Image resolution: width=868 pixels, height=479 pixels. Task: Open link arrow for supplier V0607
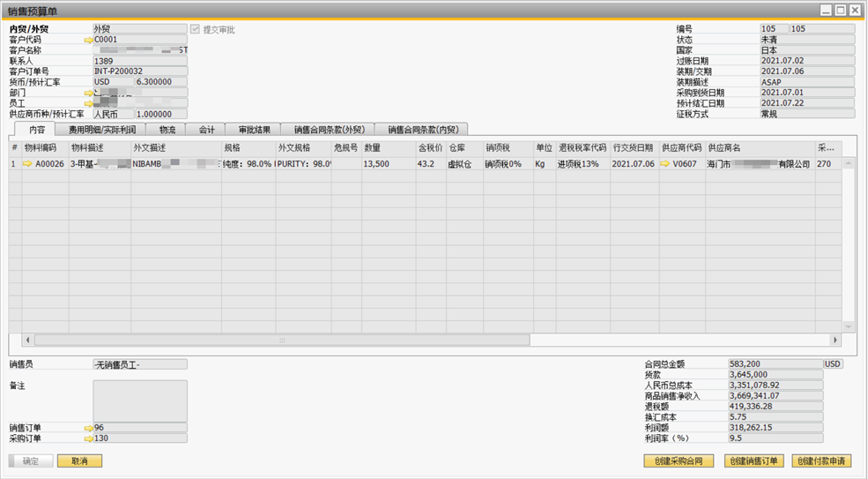665,163
